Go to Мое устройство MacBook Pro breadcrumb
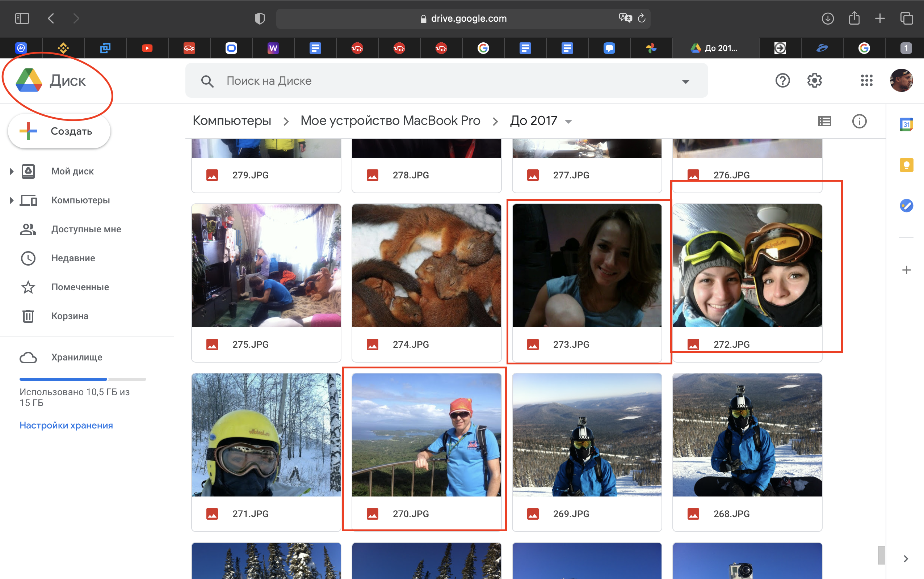This screenshot has width=924, height=579. point(390,121)
